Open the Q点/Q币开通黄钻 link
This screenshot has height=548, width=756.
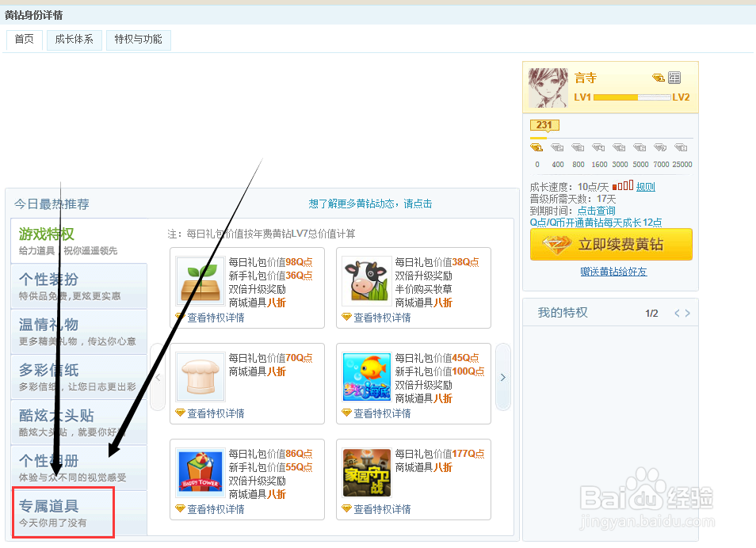click(595, 223)
